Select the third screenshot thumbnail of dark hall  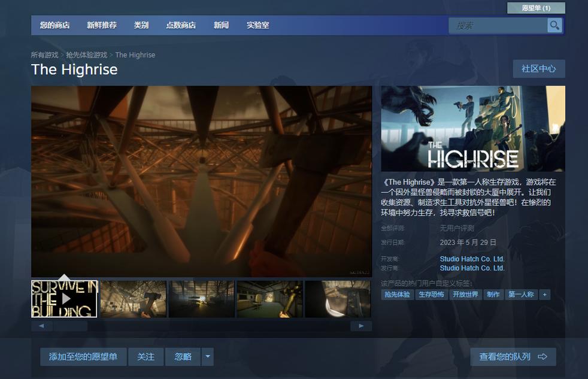point(201,299)
